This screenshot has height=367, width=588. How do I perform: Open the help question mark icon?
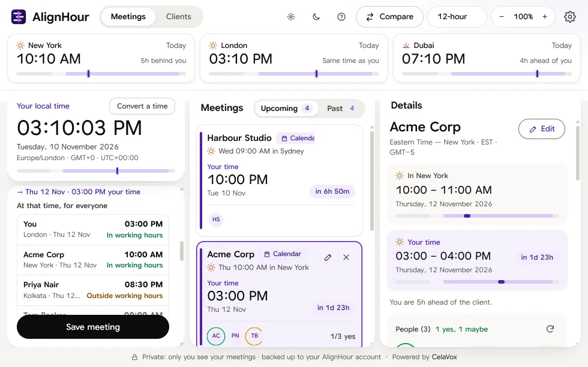341,17
